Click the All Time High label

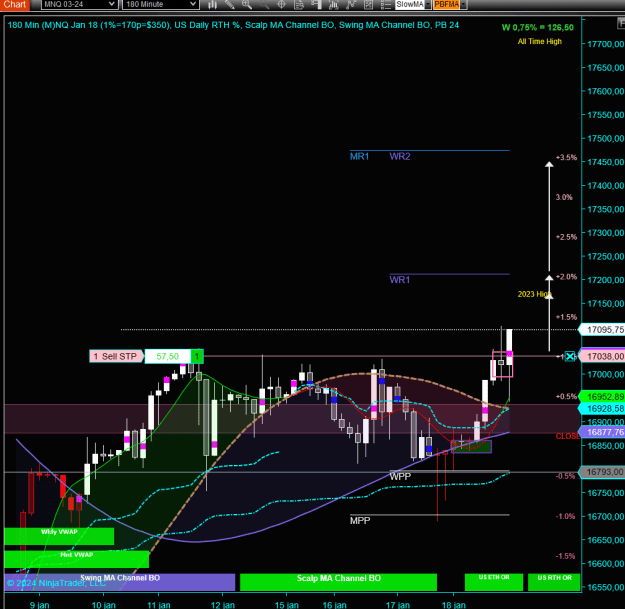click(540, 41)
